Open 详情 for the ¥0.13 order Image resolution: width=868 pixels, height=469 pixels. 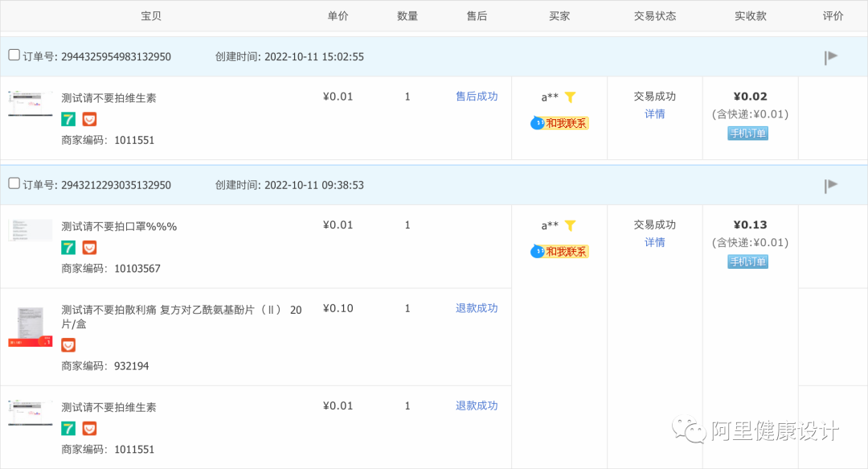point(655,242)
